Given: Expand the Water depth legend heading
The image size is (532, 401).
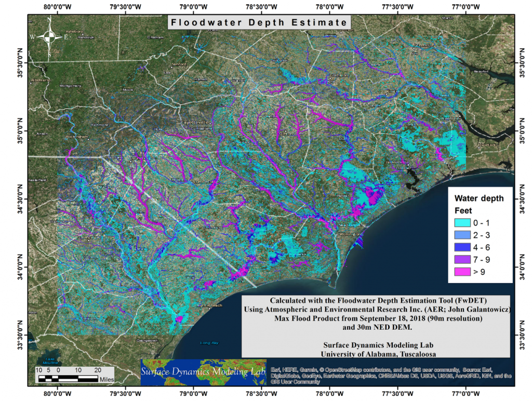Looking at the screenshot, I should 480,198.
